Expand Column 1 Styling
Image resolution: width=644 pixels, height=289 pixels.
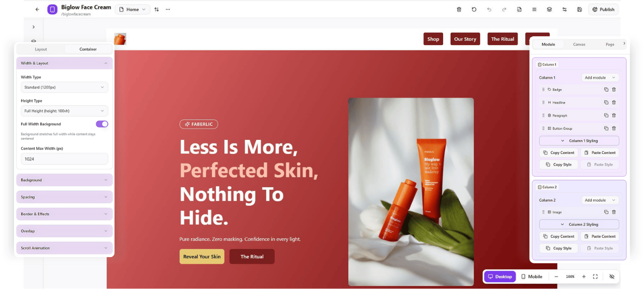tap(579, 141)
